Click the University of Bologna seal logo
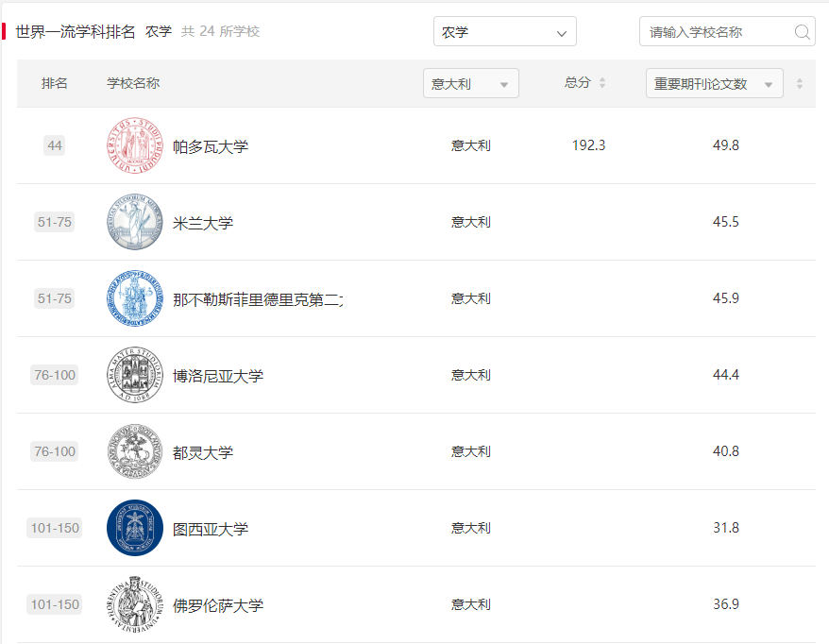Image resolution: width=829 pixels, height=644 pixels. point(134,375)
